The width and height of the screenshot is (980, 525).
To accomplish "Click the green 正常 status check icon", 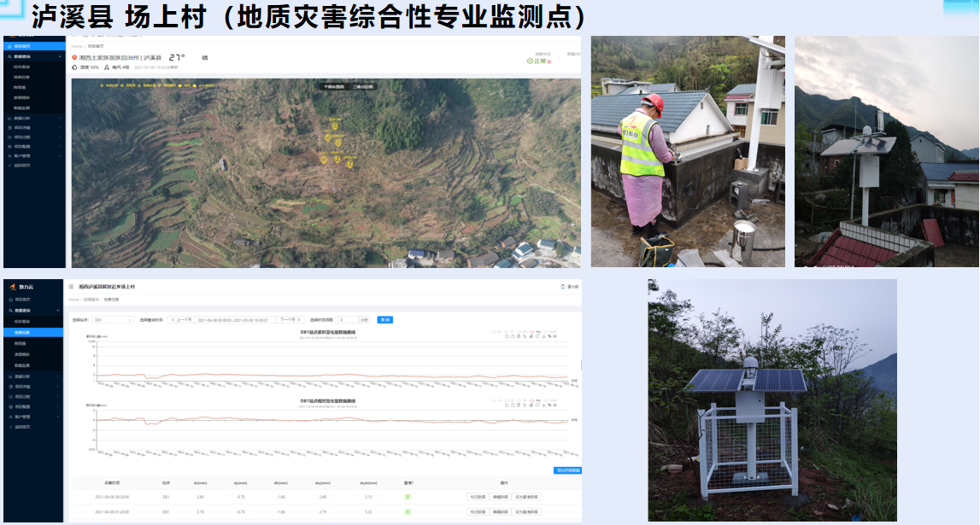I will coord(531,61).
